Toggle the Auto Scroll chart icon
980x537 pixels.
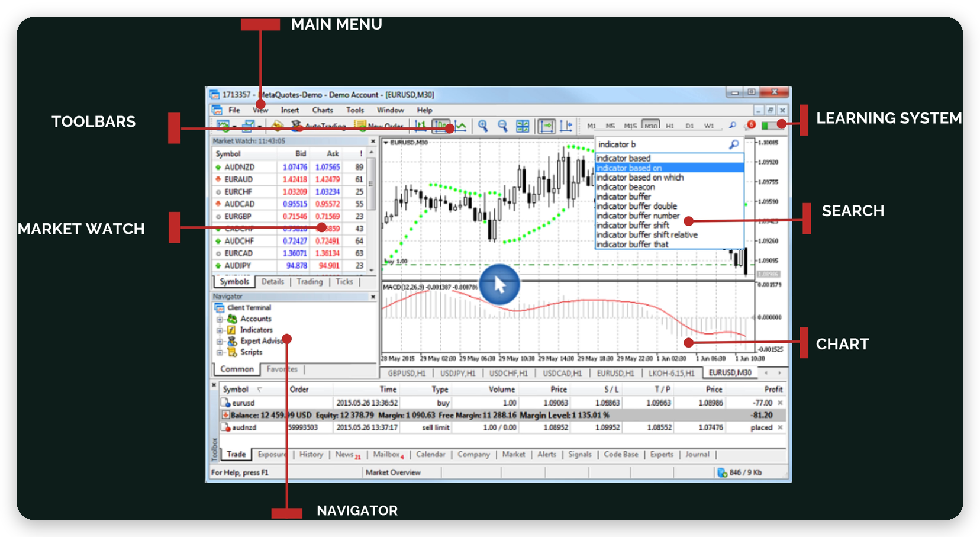tap(546, 126)
